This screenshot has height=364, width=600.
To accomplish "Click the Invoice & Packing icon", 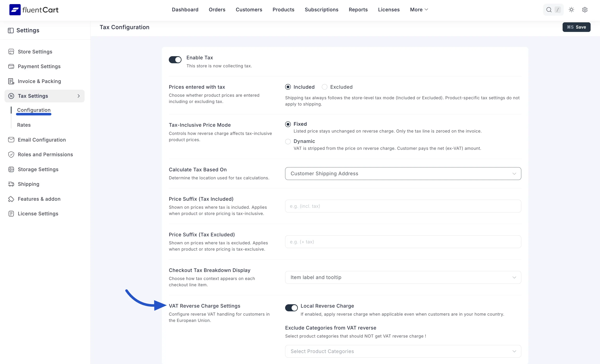I will pos(11,81).
